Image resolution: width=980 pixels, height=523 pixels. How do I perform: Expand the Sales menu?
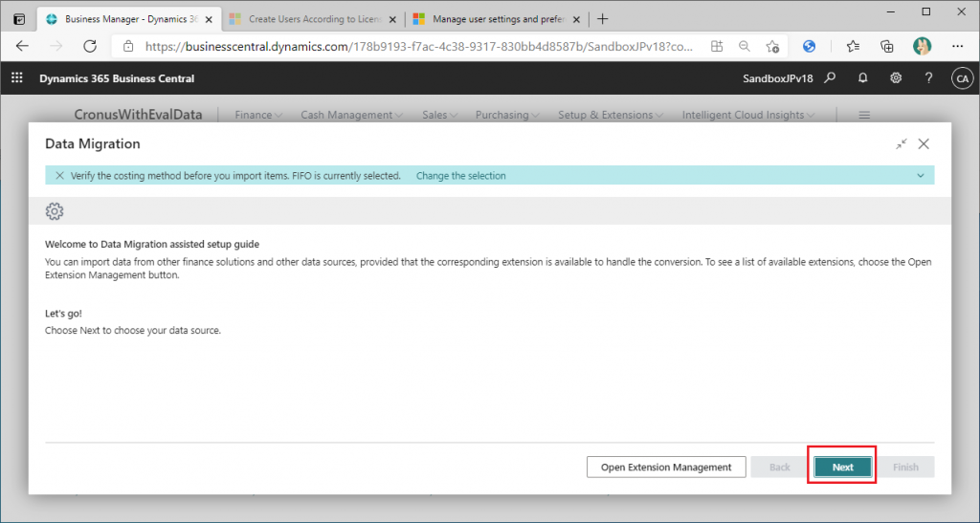(440, 115)
